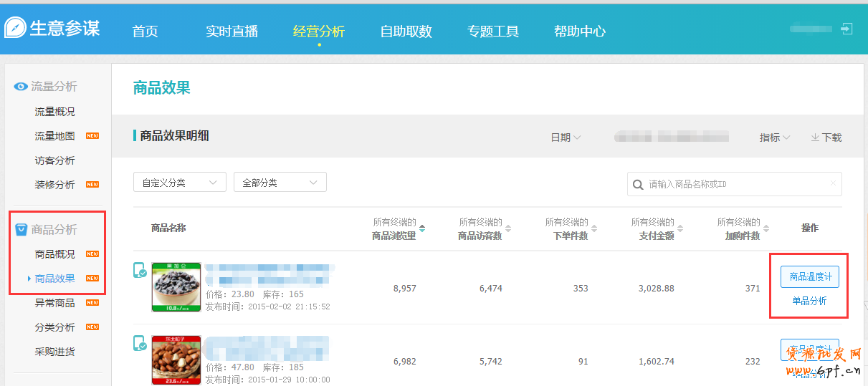868x386 pixels.
Task: Click the download arrow icon beside 下载
Action: click(x=815, y=137)
